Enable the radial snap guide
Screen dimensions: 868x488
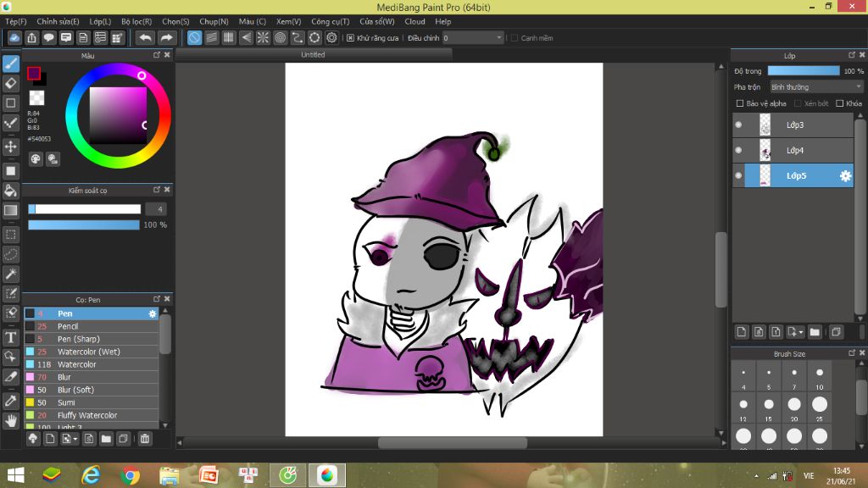click(x=263, y=37)
